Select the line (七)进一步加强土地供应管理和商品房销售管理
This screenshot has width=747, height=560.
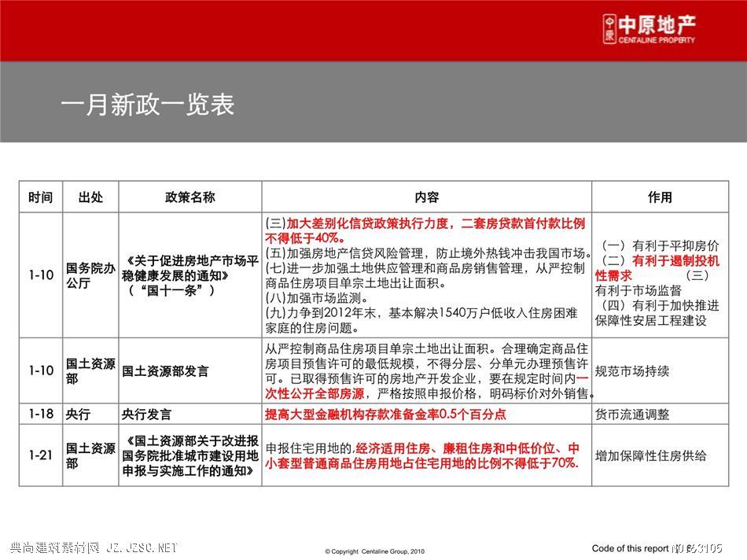tap(395, 268)
